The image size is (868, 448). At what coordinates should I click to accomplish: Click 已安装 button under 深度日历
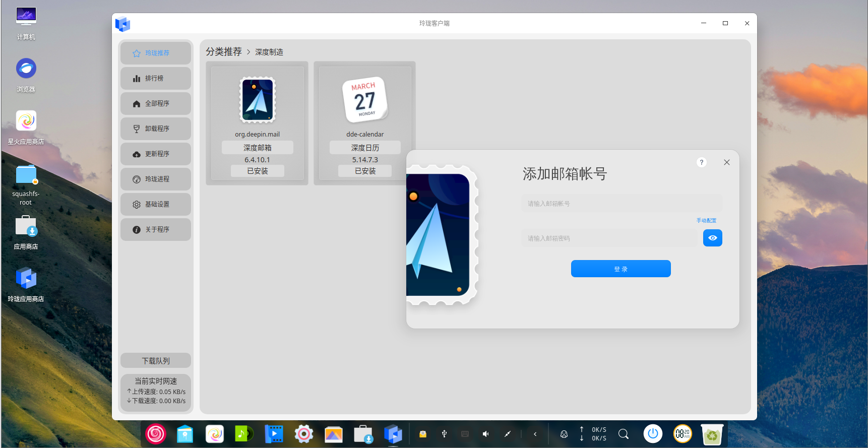(365, 171)
